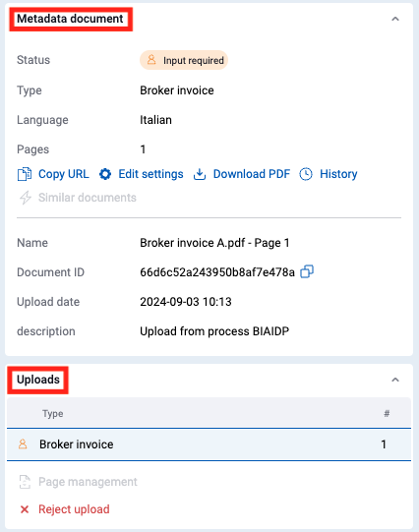
Task: Click the Input required status badge
Action: [184, 60]
